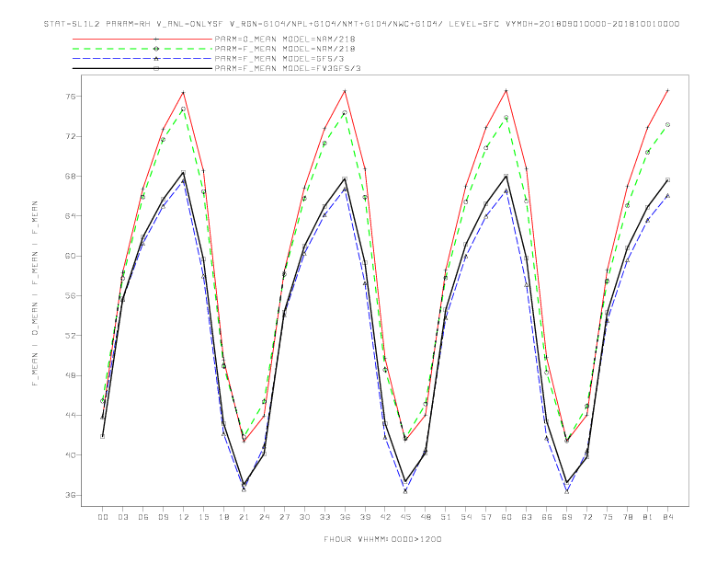The image size is (728, 563).
Task: Click y-axis tick value 76
Action: pos(71,97)
